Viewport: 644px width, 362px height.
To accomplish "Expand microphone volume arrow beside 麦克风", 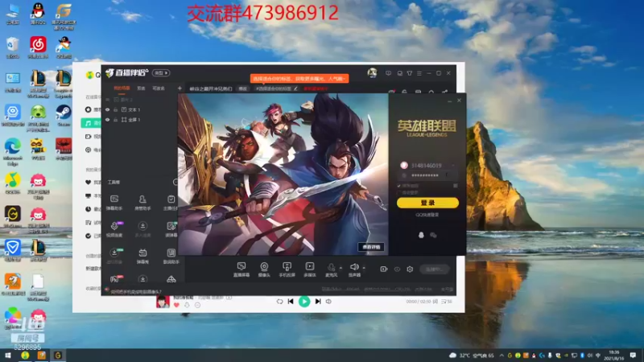I will tap(341, 268).
